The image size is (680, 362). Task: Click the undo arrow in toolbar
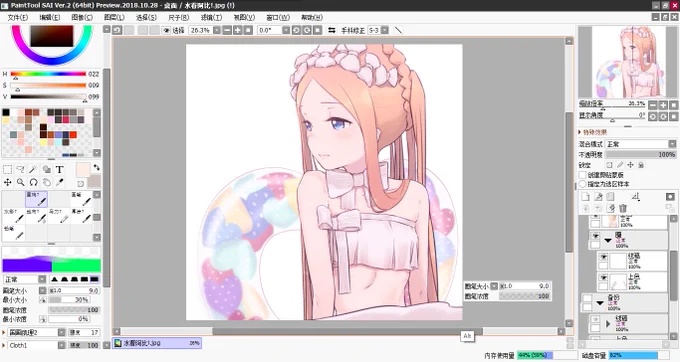click(117, 30)
